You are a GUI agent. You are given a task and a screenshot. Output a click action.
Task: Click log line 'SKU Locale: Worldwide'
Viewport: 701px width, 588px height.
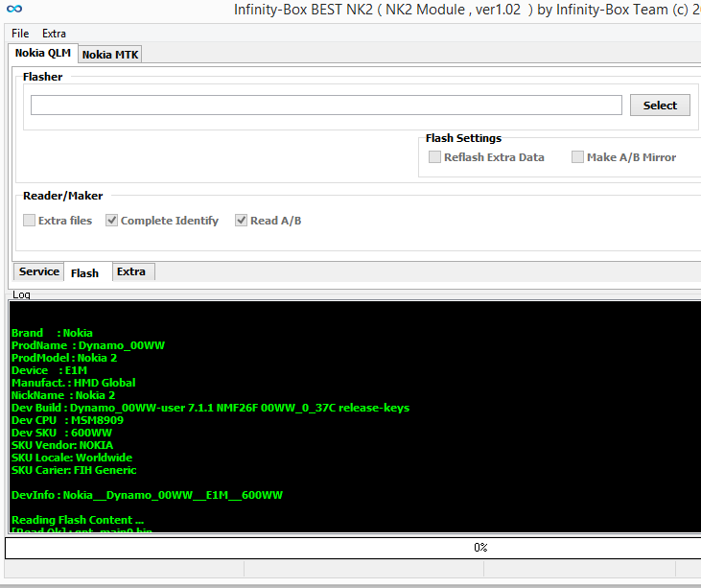pyautogui.click(x=72, y=459)
